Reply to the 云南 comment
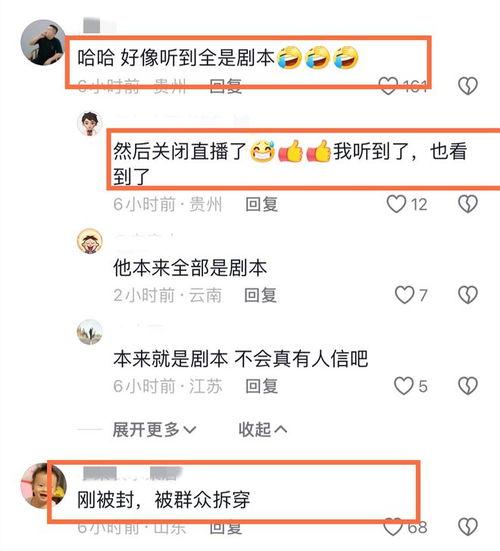The width and height of the screenshot is (500, 551). [260, 295]
